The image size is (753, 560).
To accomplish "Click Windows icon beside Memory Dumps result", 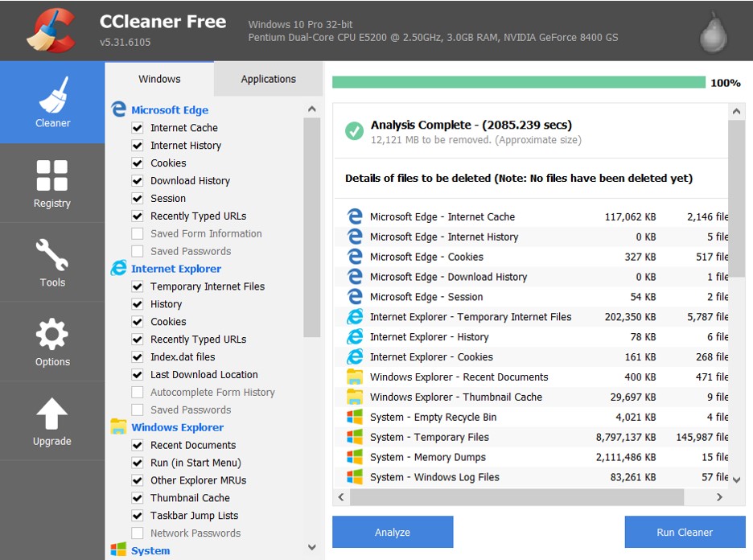I will coord(355,457).
